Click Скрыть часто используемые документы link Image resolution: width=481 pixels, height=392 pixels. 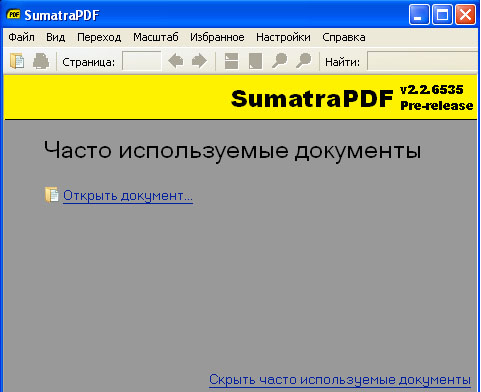point(340,380)
